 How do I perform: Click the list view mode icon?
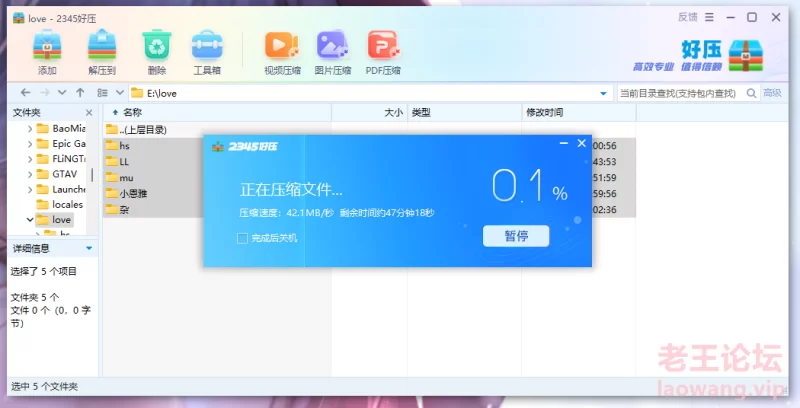click(103, 93)
